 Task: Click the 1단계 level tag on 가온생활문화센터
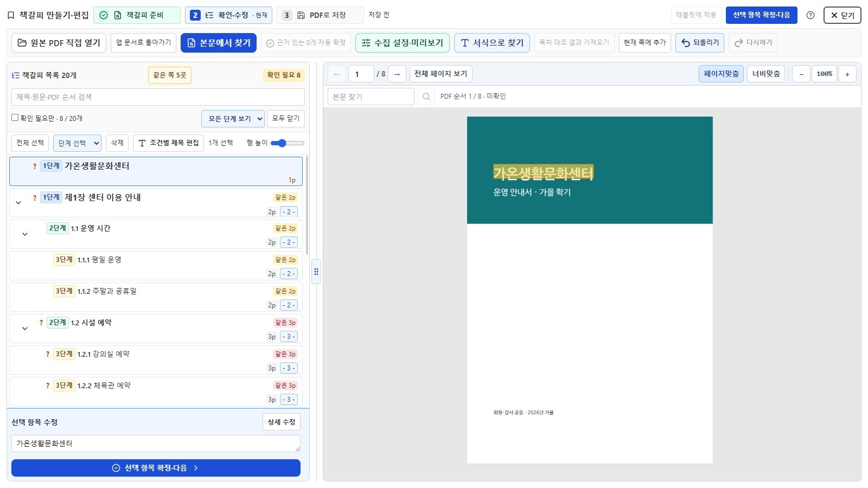[x=51, y=166]
